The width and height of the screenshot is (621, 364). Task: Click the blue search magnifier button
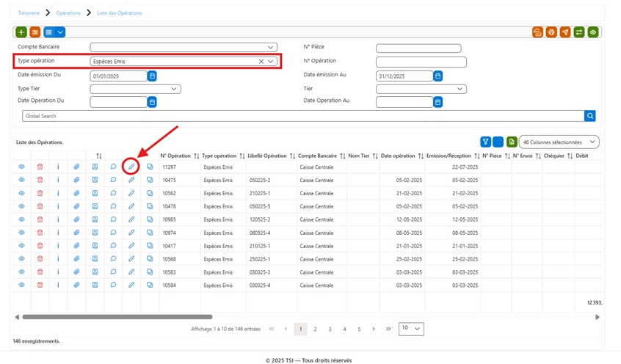coord(590,116)
